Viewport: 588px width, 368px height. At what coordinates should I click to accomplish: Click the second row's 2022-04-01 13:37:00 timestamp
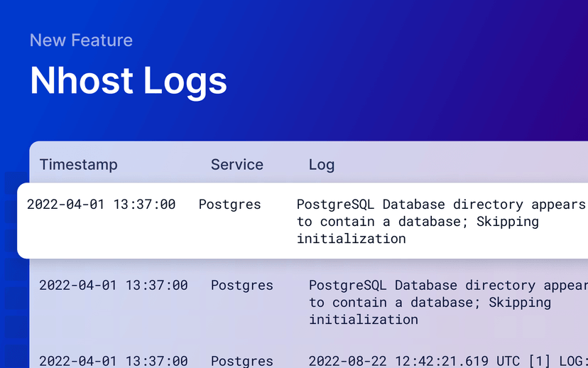tap(113, 286)
